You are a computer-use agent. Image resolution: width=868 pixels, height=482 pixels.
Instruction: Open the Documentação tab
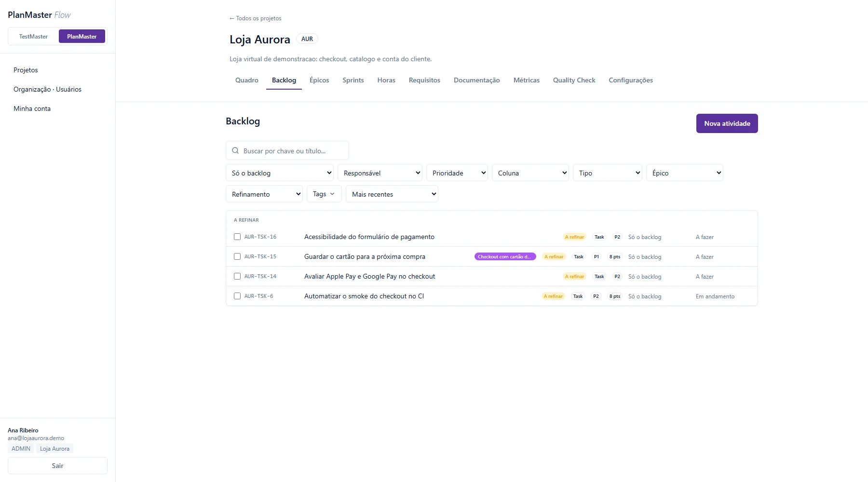point(477,80)
